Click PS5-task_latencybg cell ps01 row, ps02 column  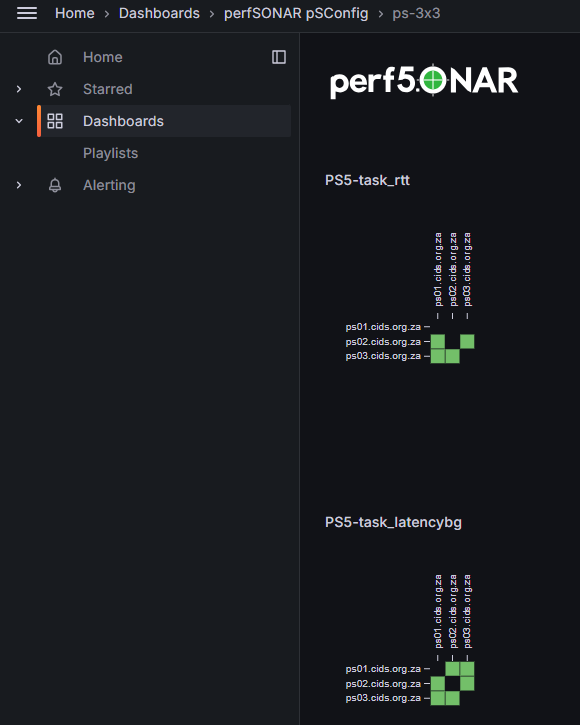(x=452, y=669)
